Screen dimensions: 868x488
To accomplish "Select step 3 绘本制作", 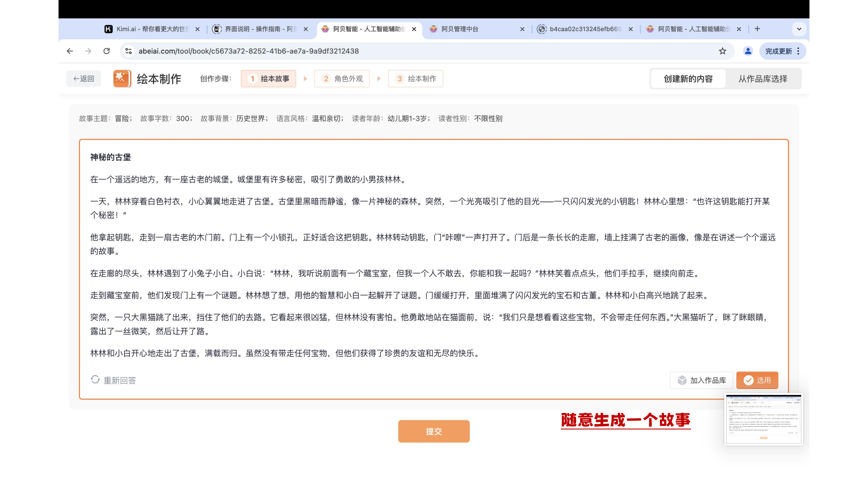I will 415,79.
